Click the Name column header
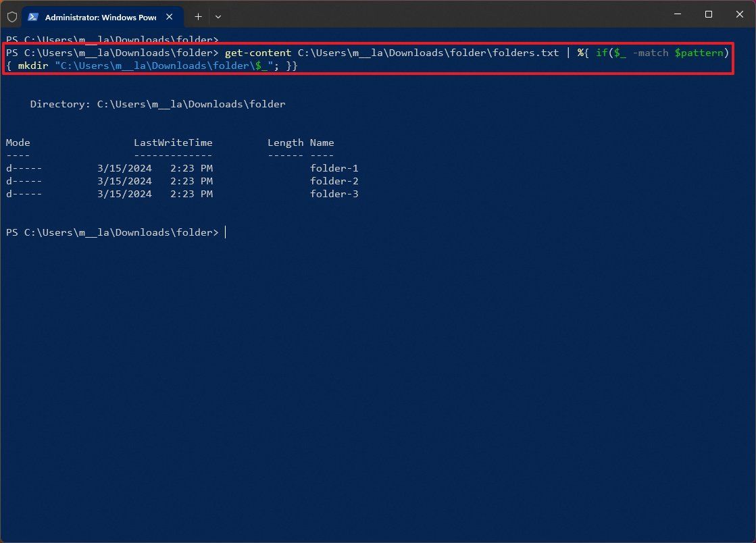 pyautogui.click(x=322, y=143)
